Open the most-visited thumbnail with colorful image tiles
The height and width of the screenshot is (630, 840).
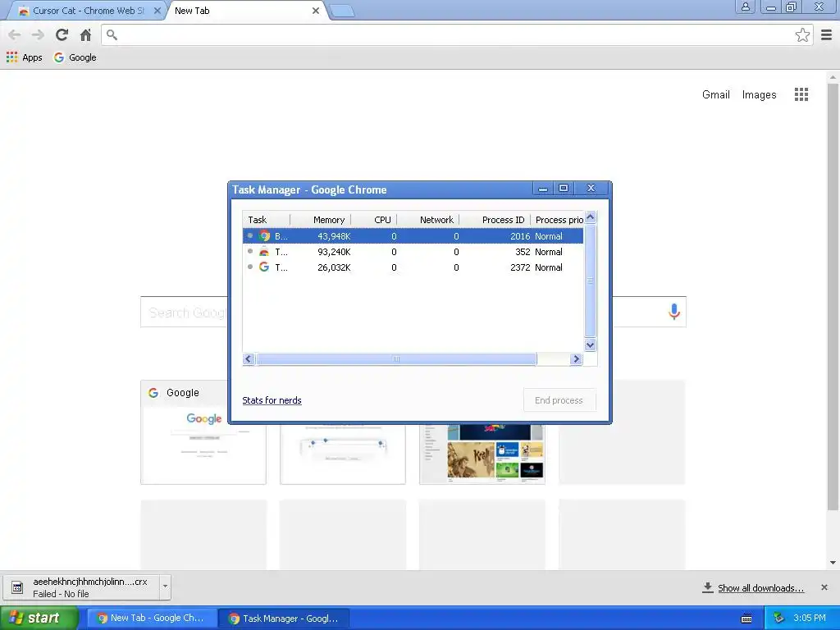click(x=482, y=454)
